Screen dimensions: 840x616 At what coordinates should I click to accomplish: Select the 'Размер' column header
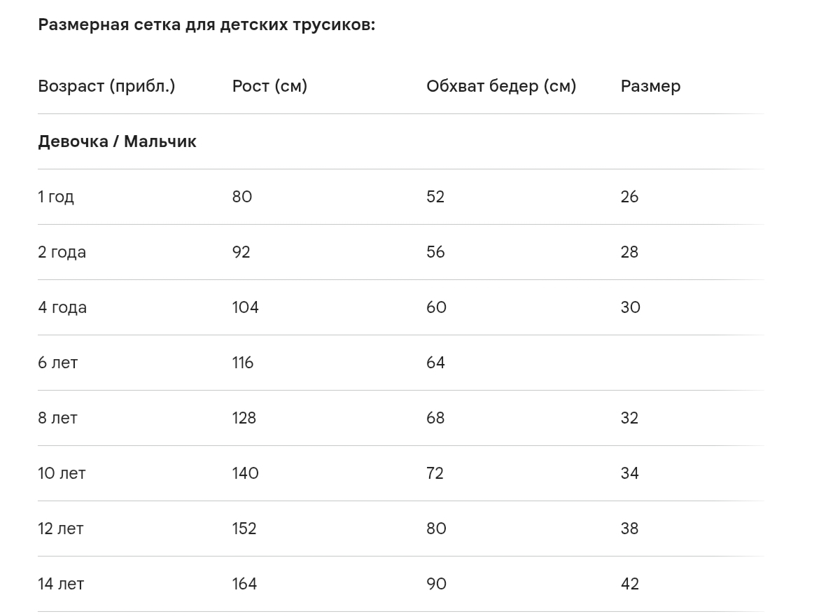coord(650,86)
